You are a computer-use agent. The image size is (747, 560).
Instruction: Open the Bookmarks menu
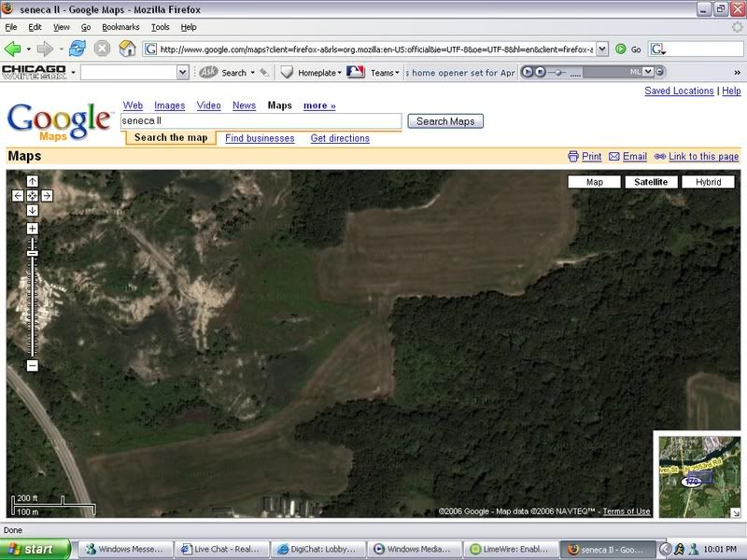coord(120,27)
